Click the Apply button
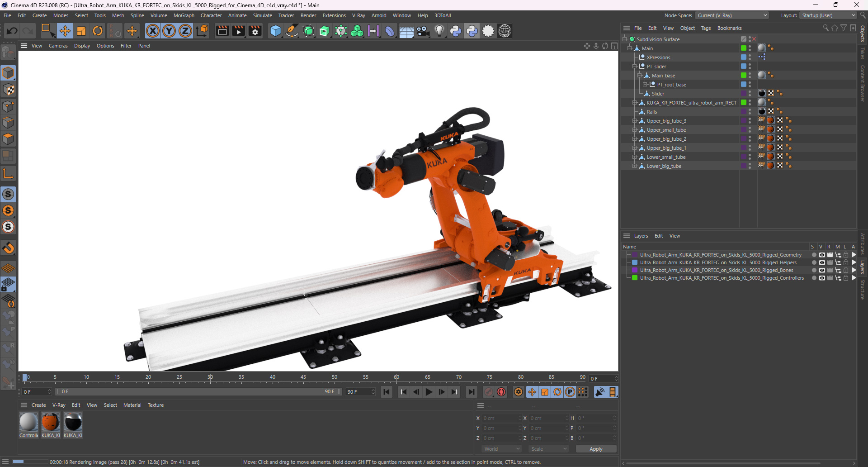The width and height of the screenshot is (868, 467). [596, 449]
